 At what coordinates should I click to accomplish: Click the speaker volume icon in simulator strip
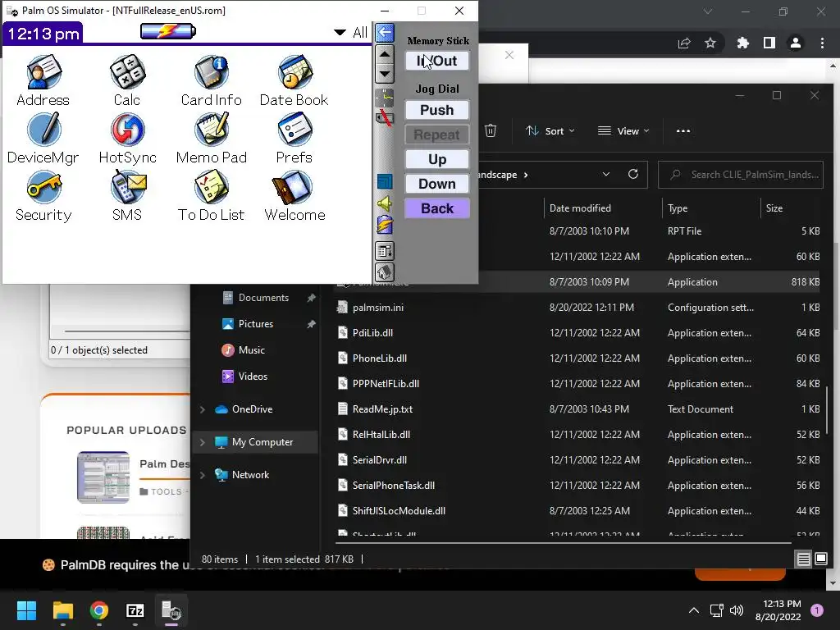coord(385,203)
